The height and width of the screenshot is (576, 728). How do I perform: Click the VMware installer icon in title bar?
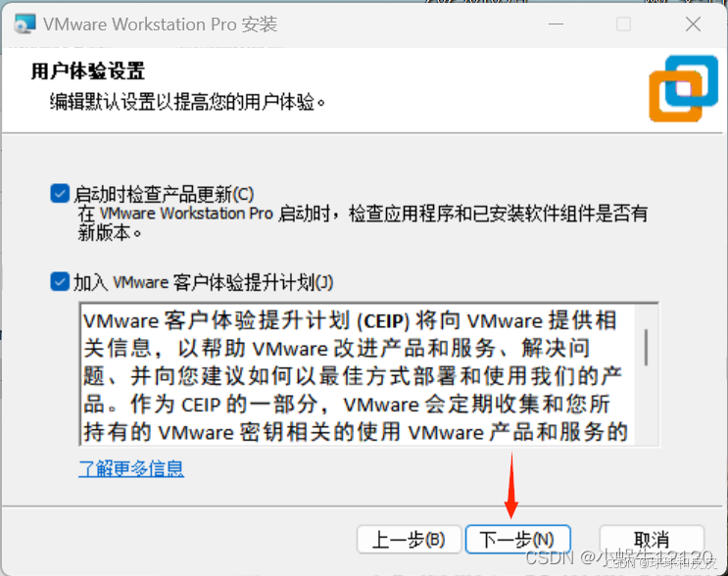pyautogui.click(x=24, y=24)
